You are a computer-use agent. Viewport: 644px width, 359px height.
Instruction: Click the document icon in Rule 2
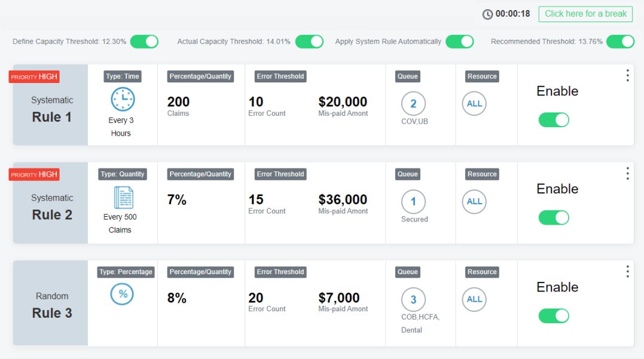(124, 198)
